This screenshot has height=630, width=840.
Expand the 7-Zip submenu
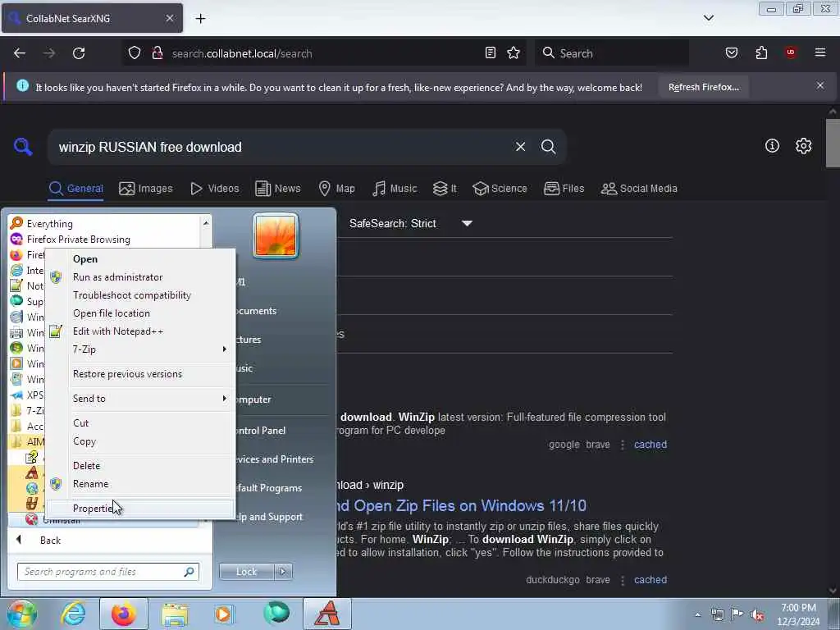coord(139,349)
